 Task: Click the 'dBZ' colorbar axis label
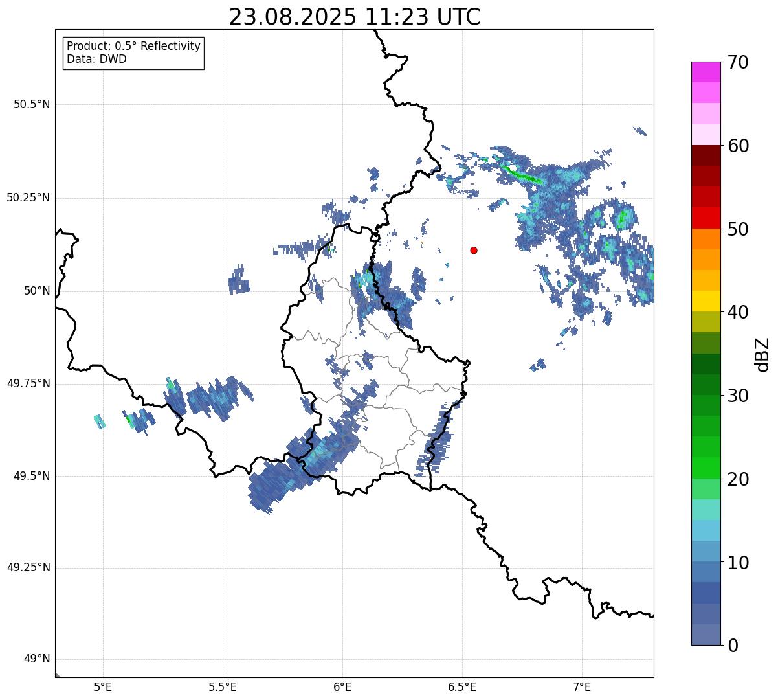tap(762, 354)
